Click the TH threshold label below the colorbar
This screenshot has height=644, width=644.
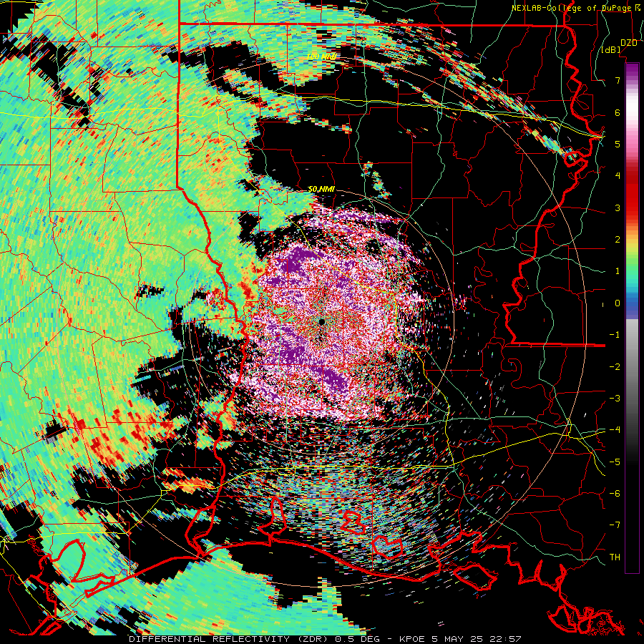[615, 557]
